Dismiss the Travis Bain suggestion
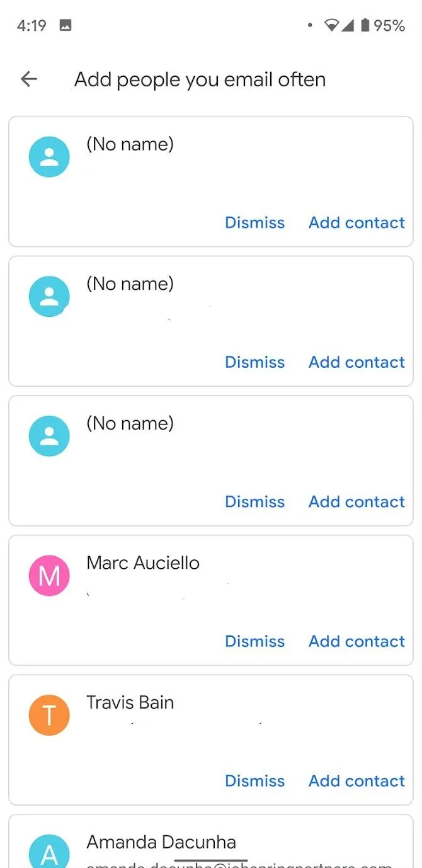 coord(255,780)
